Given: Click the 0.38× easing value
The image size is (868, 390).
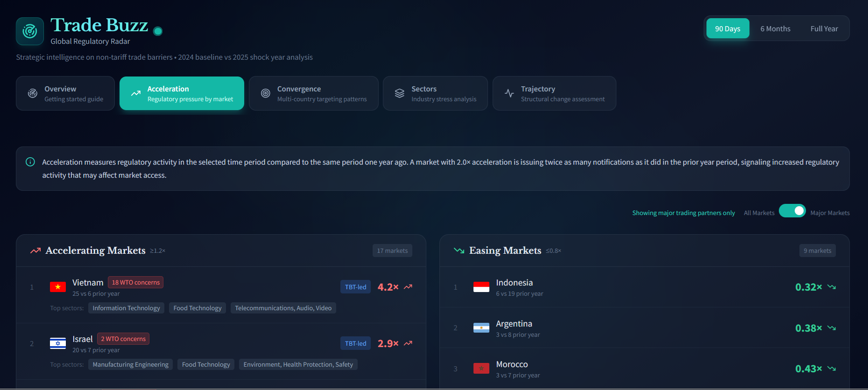Looking at the screenshot, I should click(809, 328).
